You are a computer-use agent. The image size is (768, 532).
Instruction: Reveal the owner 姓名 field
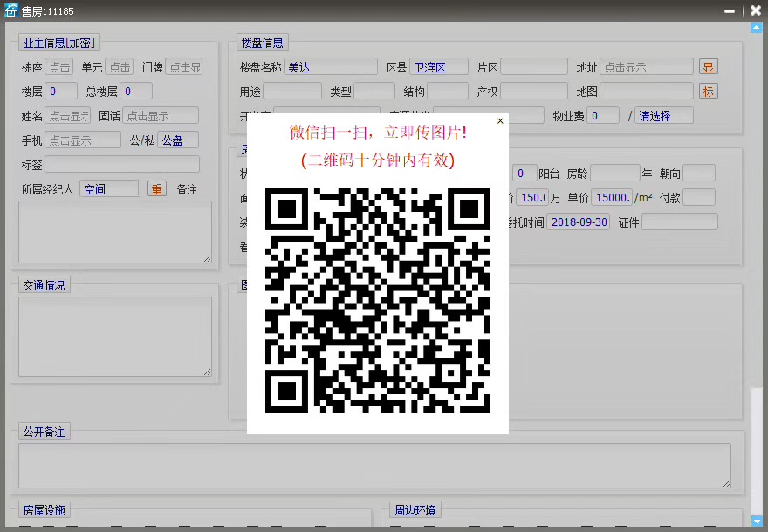coord(67,116)
